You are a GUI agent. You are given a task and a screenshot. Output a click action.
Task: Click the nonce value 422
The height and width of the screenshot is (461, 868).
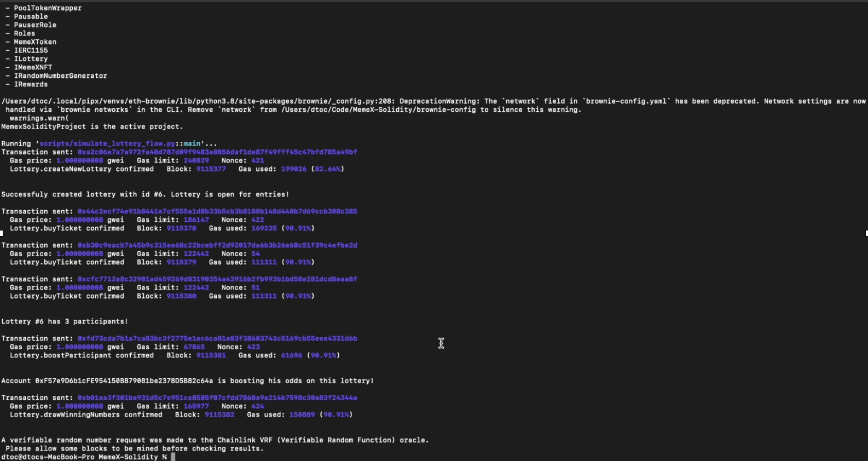258,220
